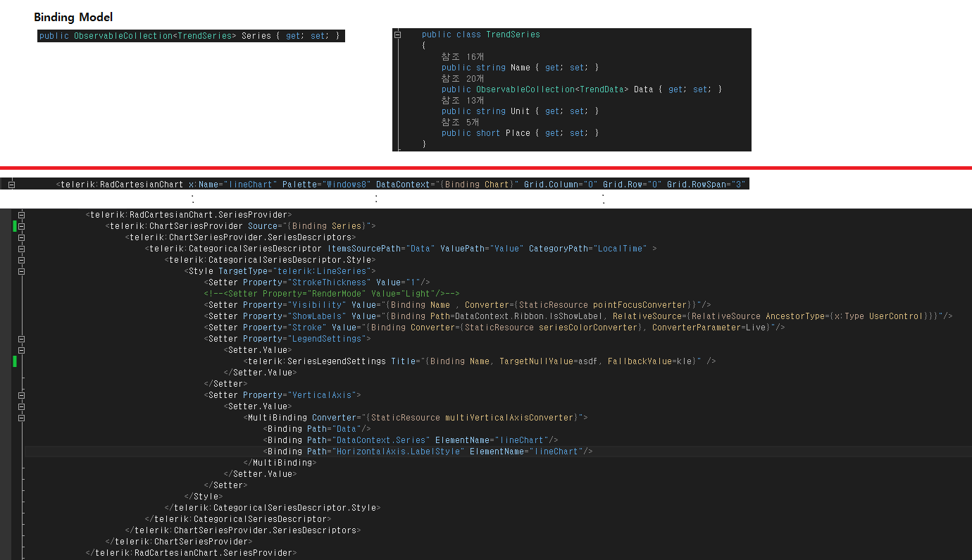972x560 pixels.
Task: Click the ObservableCollection<TrendData> Data property
Action: coord(582,89)
